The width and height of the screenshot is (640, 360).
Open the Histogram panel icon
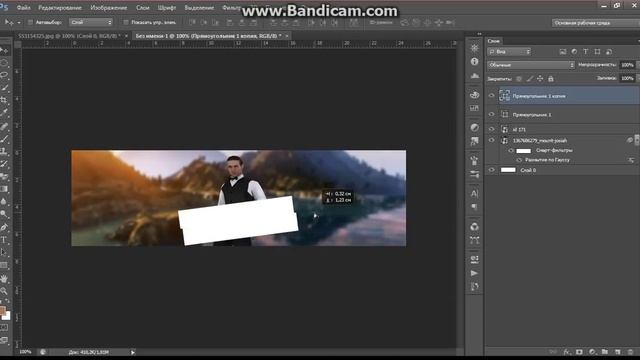point(474,76)
